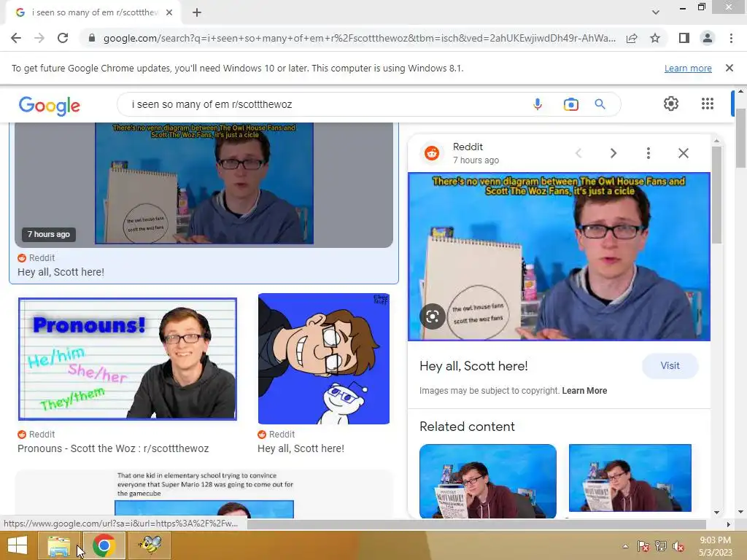Click the horizontal scrollbar right arrow
Screen dimensions: 747x560
pos(729,524)
